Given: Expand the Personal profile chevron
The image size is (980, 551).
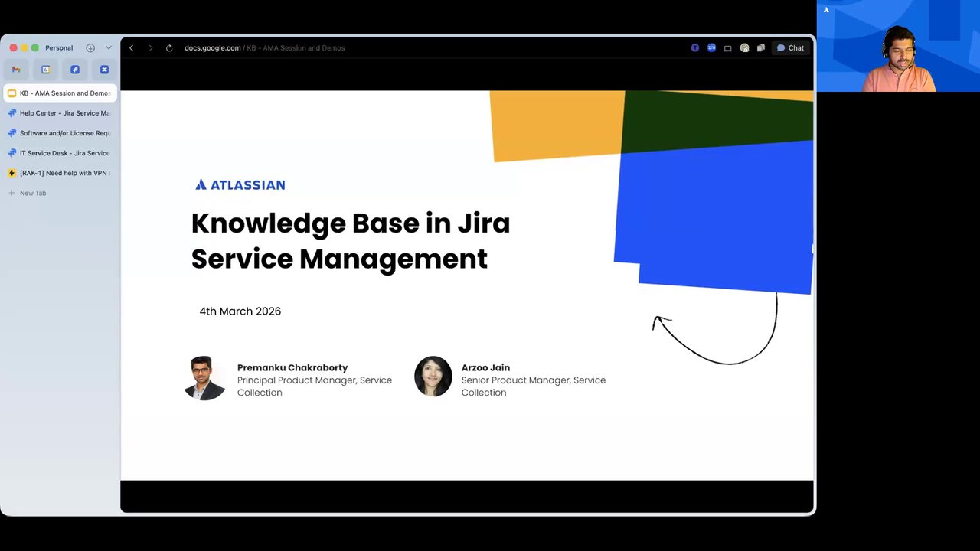Looking at the screenshot, I should click(x=109, y=47).
